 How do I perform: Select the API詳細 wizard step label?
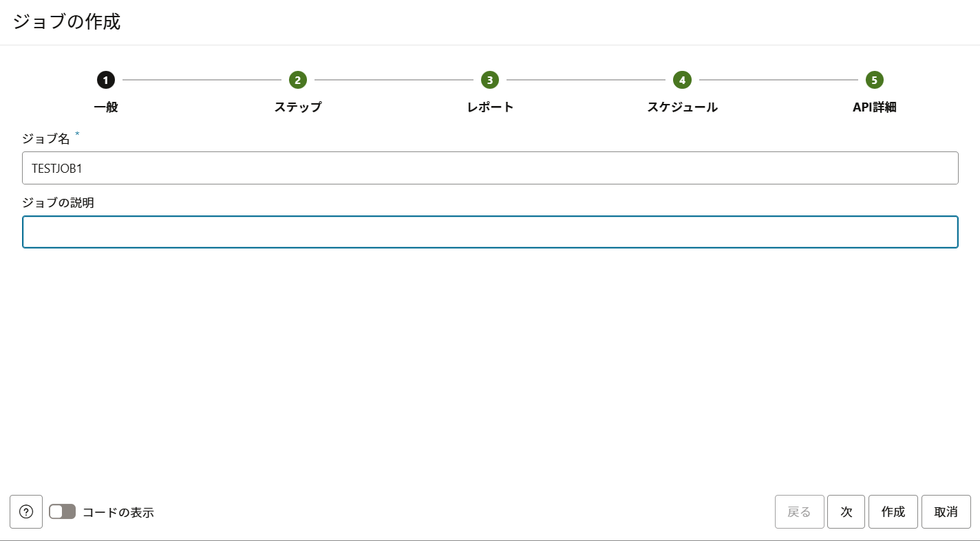[873, 107]
